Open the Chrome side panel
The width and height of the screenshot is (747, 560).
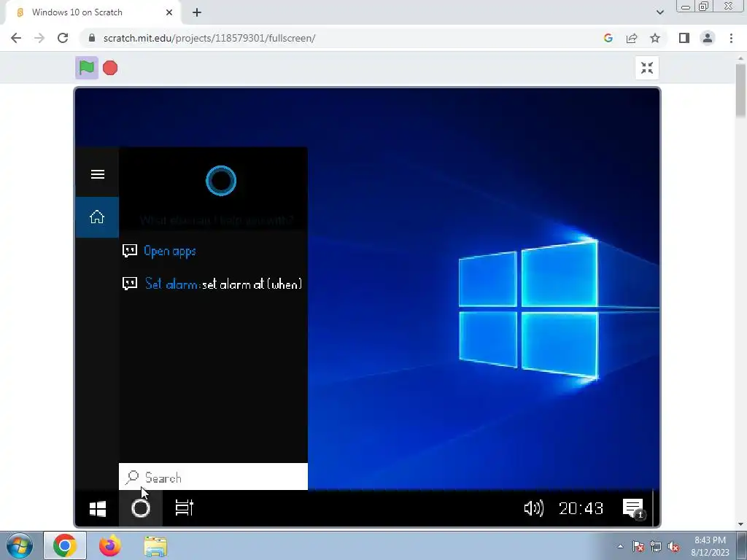click(x=684, y=38)
